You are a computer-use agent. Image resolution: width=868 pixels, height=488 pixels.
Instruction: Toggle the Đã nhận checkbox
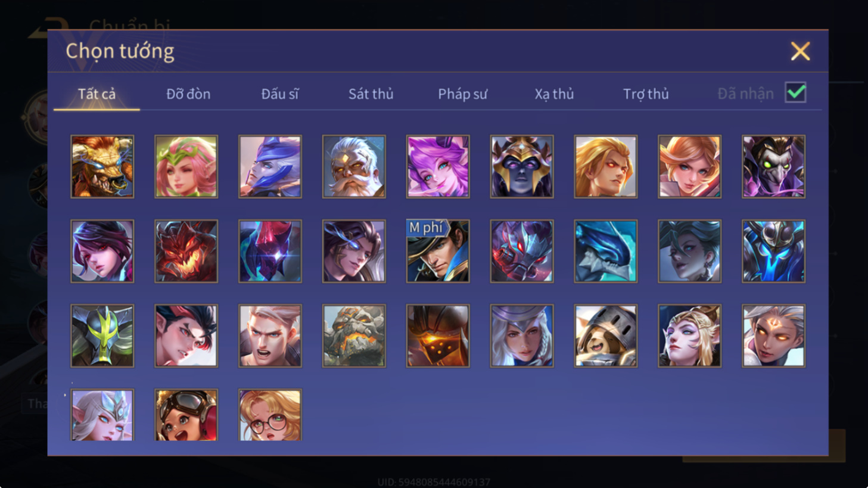(x=795, y=93)
